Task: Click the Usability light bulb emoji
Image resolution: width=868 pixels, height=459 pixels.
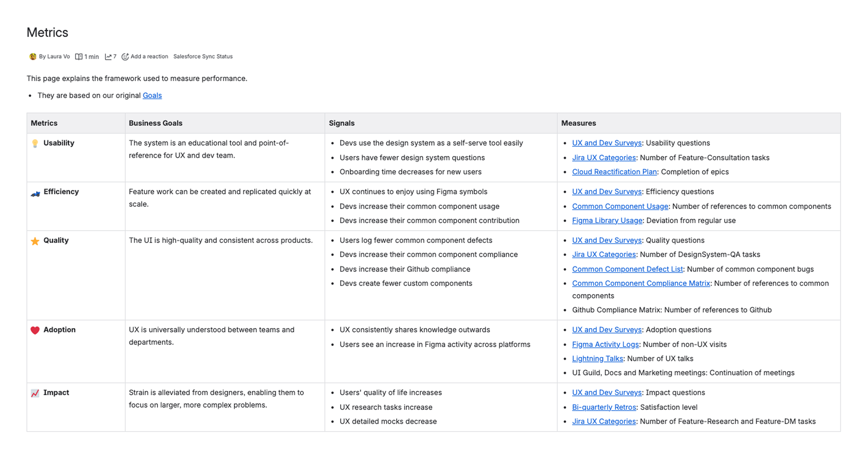Action: [x=35, y=144]
